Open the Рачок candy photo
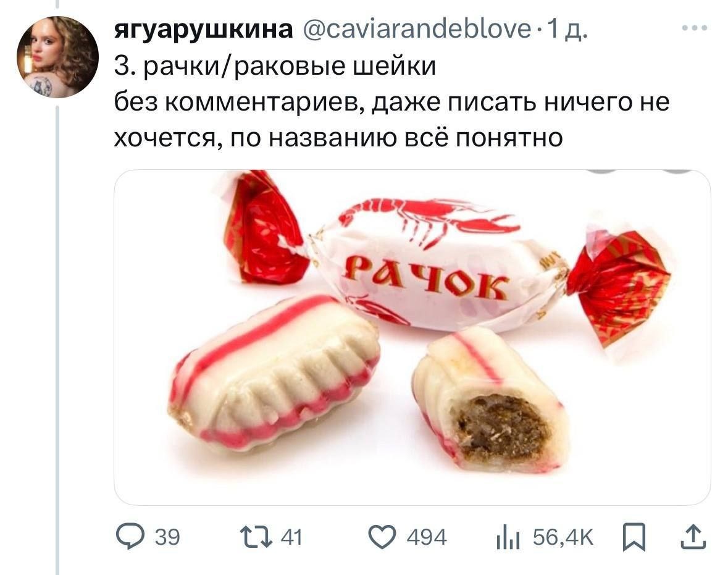Image resolution: width=728 pixels, height=575 pixels. (x=412, y=338)
